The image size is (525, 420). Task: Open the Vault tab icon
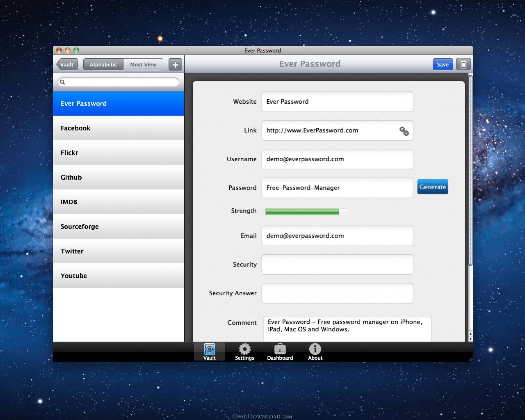210,352
